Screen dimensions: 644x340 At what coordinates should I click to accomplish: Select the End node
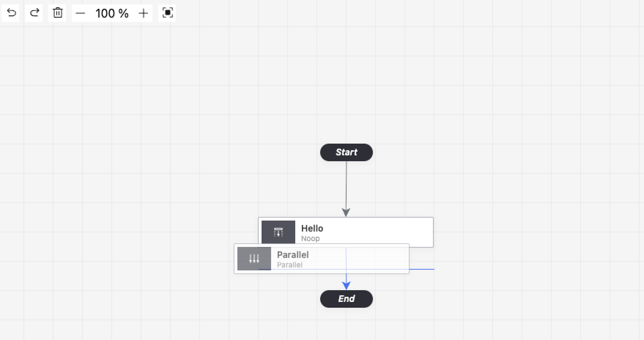[x=346, y=299]
